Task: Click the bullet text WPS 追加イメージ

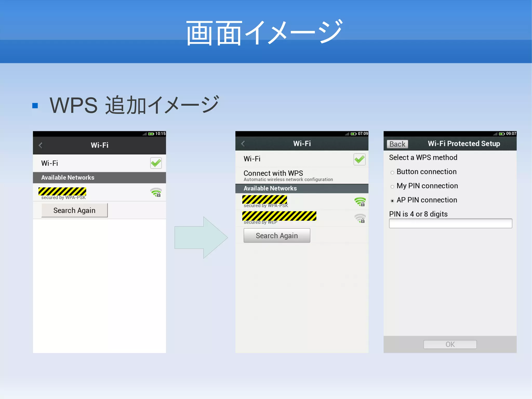Action: pyautogui.click(x=135, y=105)
